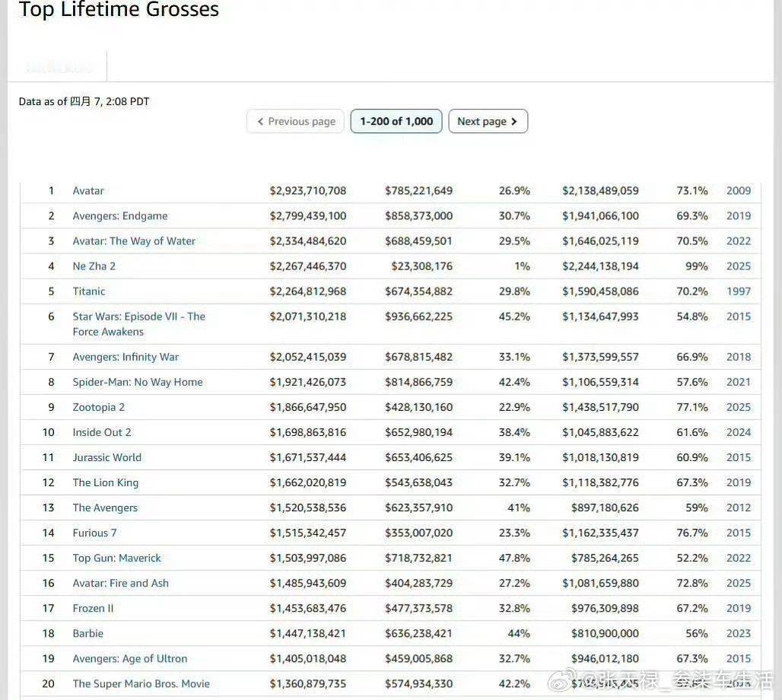Screen dimensions: 782x700
Task: Click Avatar: The Way of Water link
Action: coord(134,241)
